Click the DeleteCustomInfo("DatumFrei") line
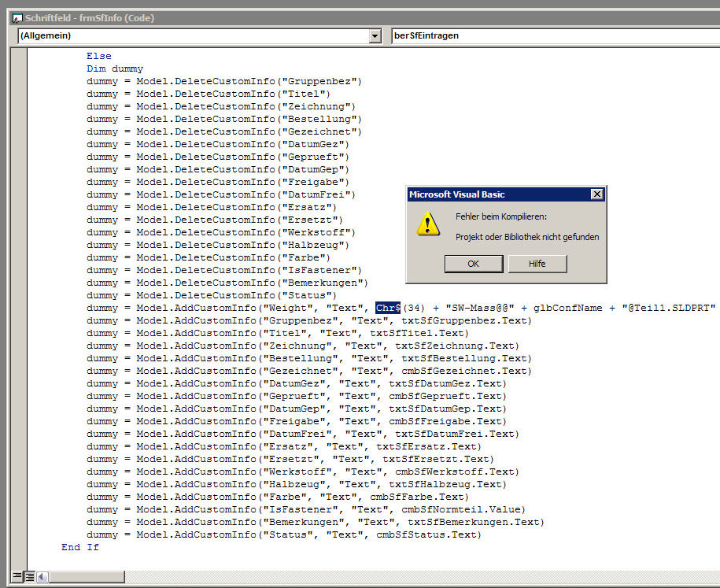This screenshot has height=588, width=720. 221,194
